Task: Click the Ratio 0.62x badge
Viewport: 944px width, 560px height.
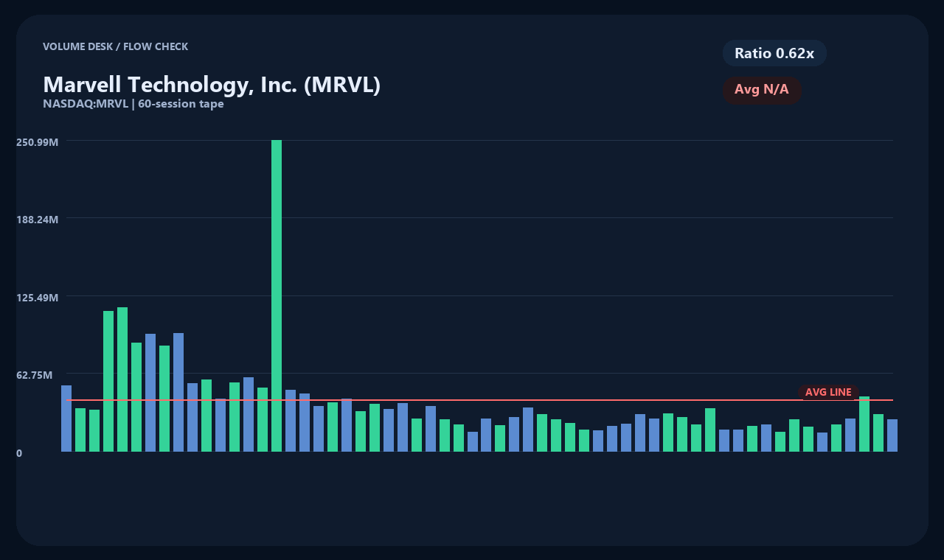Action: [x=774, y=53]
